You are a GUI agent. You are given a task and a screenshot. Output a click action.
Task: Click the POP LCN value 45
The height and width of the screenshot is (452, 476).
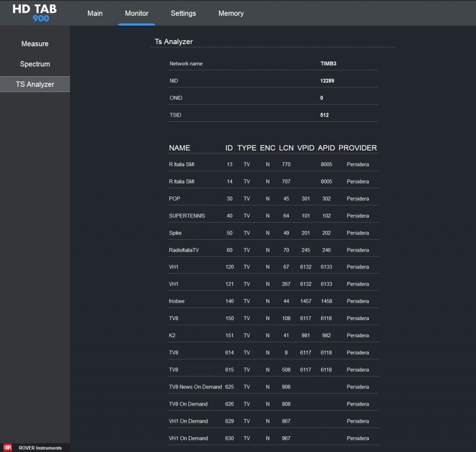point(286,199)
